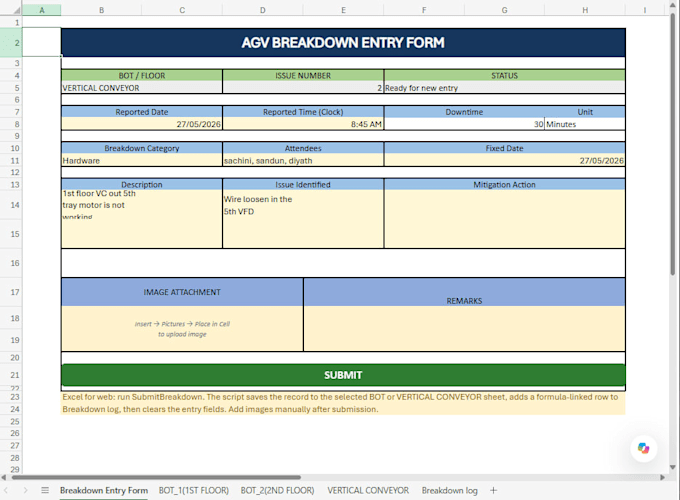The width and height of the screenshot is (680, 500).
Task: Select column A header
Action: (x=42, y=10)
